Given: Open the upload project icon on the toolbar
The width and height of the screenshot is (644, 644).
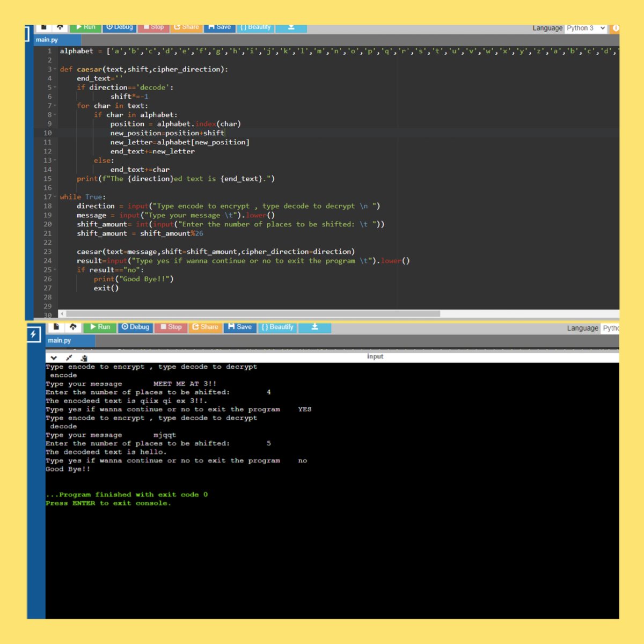Looking at the screenshot, I should [x=60, y=27].
